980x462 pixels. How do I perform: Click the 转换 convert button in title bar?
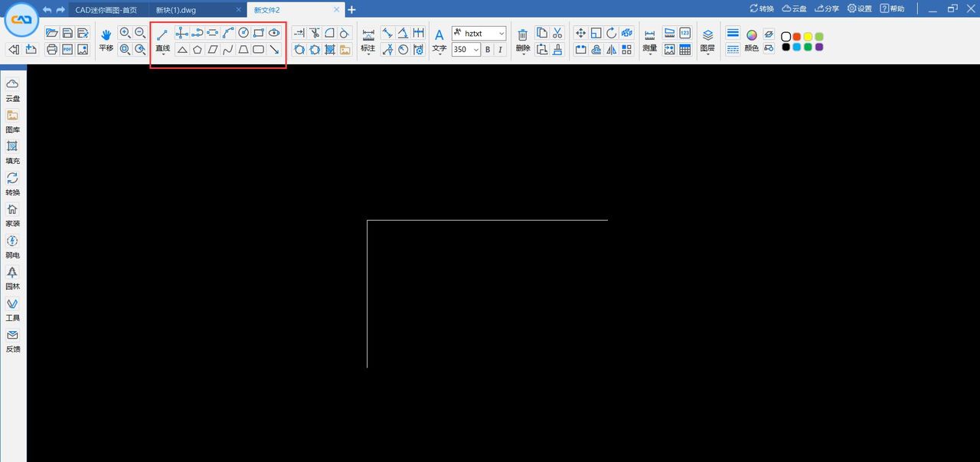(x=762, y=8)
